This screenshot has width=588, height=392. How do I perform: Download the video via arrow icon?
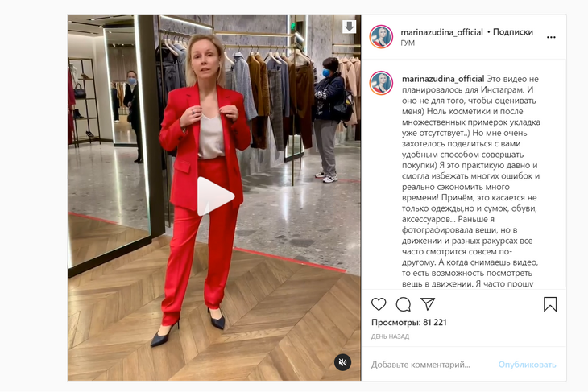pos(349,27)
